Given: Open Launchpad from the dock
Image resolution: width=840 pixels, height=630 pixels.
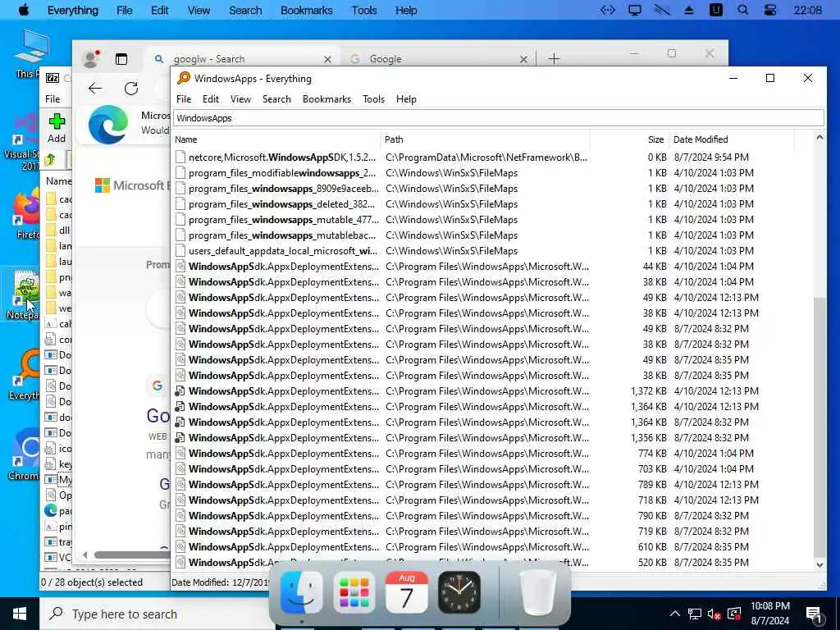Looking at the screenshot, I should 354,592.
